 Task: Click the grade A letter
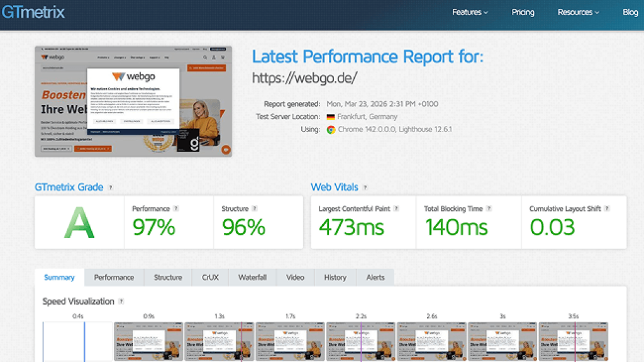[79, 222]
